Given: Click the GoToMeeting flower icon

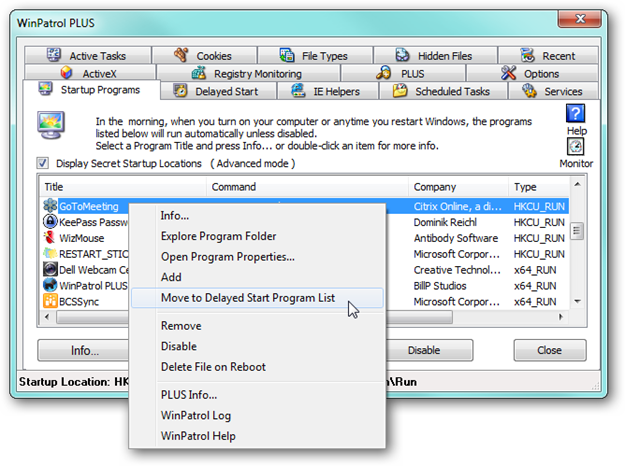Looking at the screenshot, I should (x=50, y=206).
